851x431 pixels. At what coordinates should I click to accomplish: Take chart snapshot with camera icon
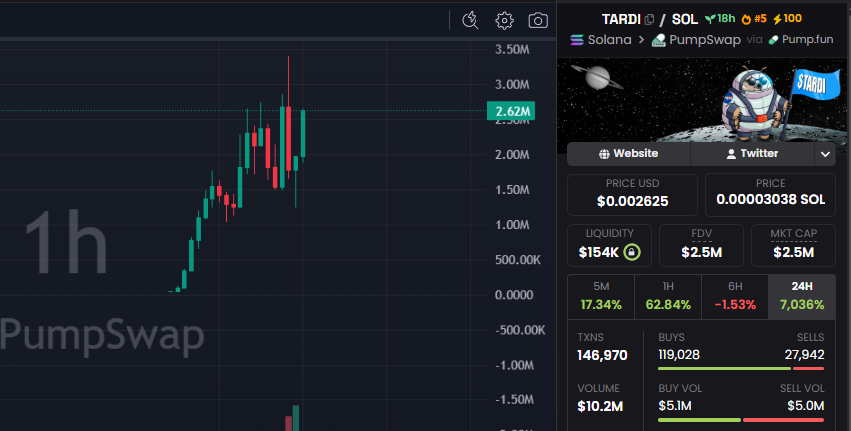[538, 21]
